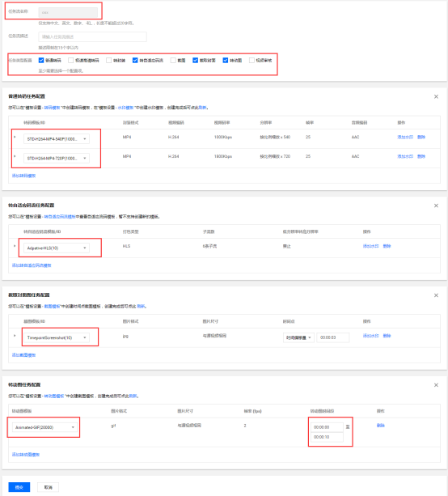Expand the STD-H264-MP4-540P row arrow
448x496 pixels.
tap(15, 137)
